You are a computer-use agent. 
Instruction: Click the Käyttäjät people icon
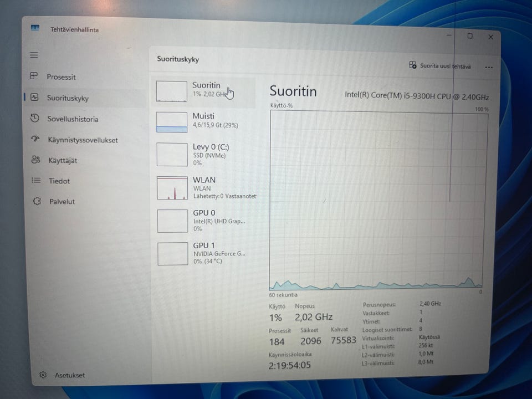(35, 160)
